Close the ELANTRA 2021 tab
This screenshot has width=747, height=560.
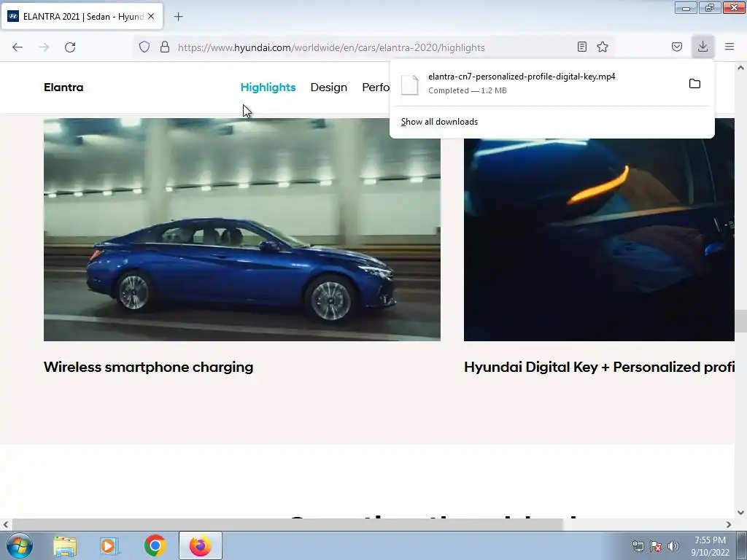click(151, 16)
